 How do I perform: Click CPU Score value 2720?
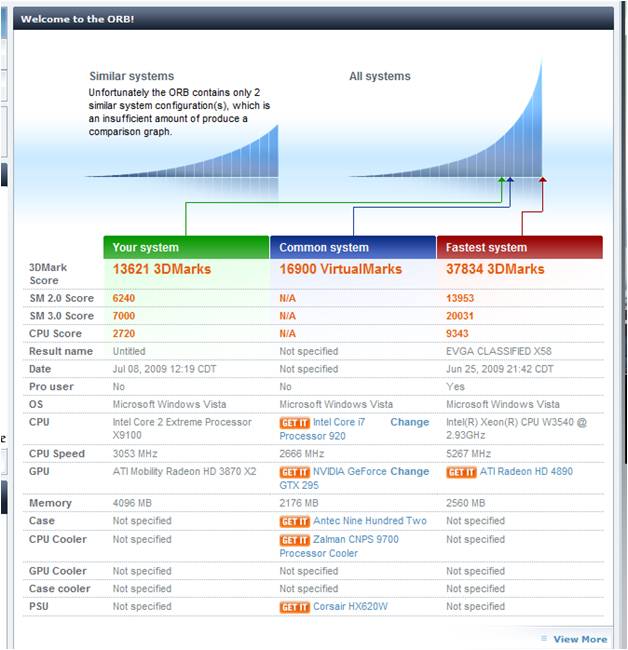coord(124,334)
